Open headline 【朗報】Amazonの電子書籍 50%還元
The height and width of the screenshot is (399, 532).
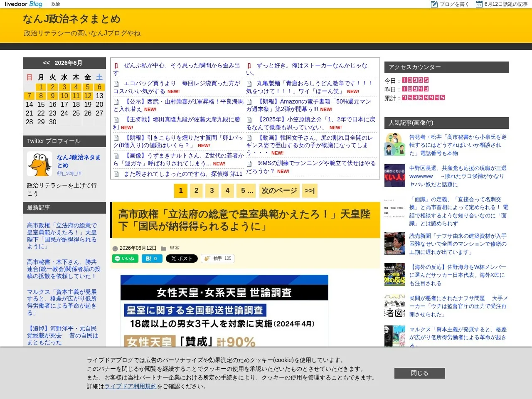pyautogui.click(x=310, y=105)
